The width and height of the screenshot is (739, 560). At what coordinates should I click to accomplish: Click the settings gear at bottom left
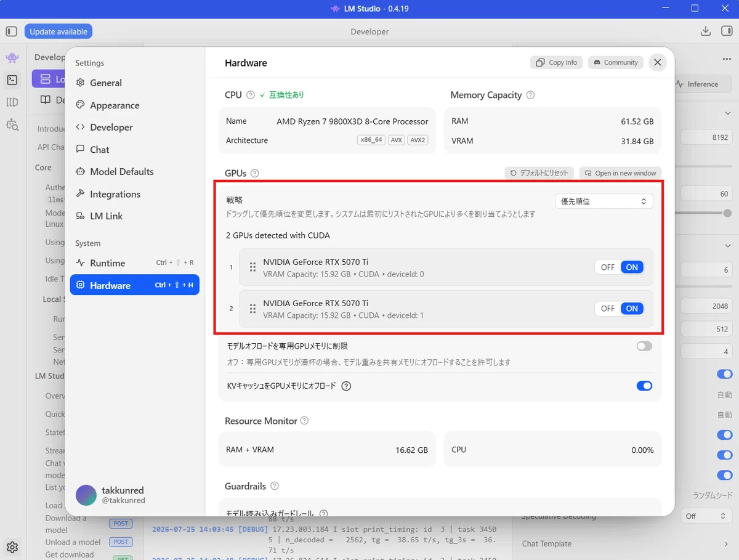[x=12, y=547]
